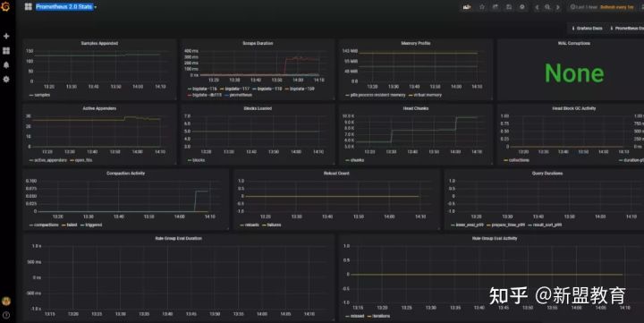Open the Grafana Docs link
The image size is (644, 323).
(x=587, y=29)
